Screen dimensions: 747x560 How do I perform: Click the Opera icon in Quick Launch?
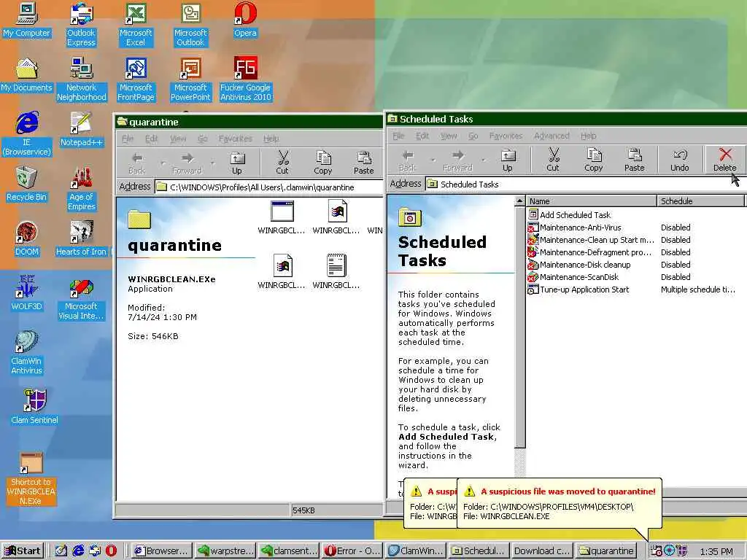[x=111, y=551]
